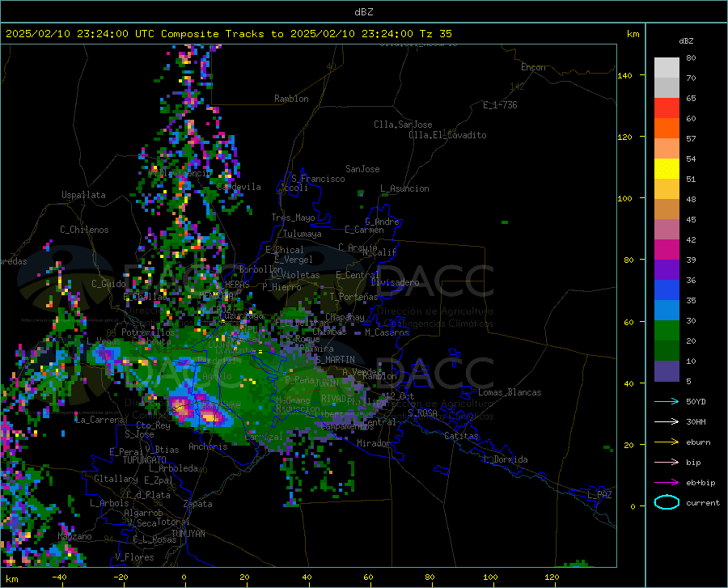Select the bright green swatch in dBZ legend

click(667, 331)
